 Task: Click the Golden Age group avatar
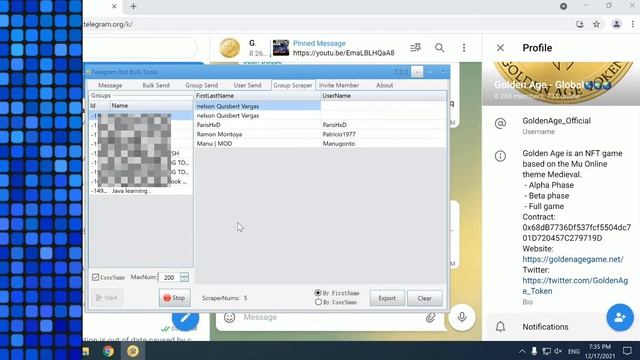(229, 48)
